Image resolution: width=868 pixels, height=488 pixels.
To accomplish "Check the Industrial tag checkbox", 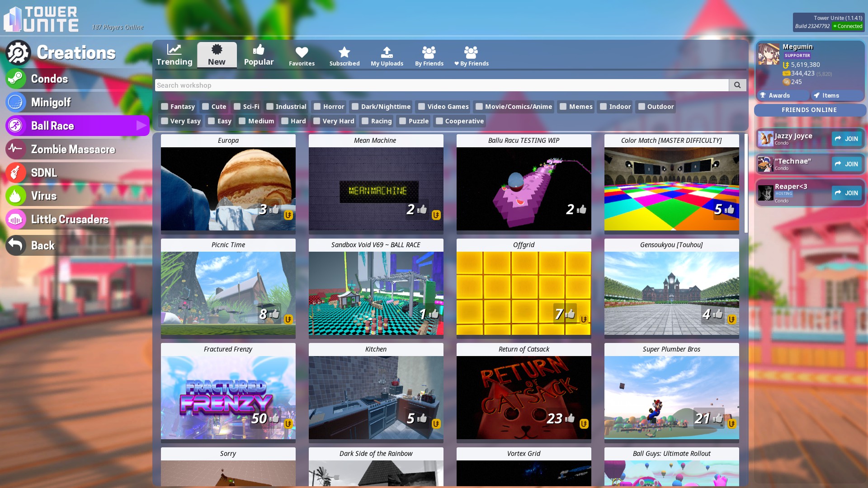I will pos(270,107).
